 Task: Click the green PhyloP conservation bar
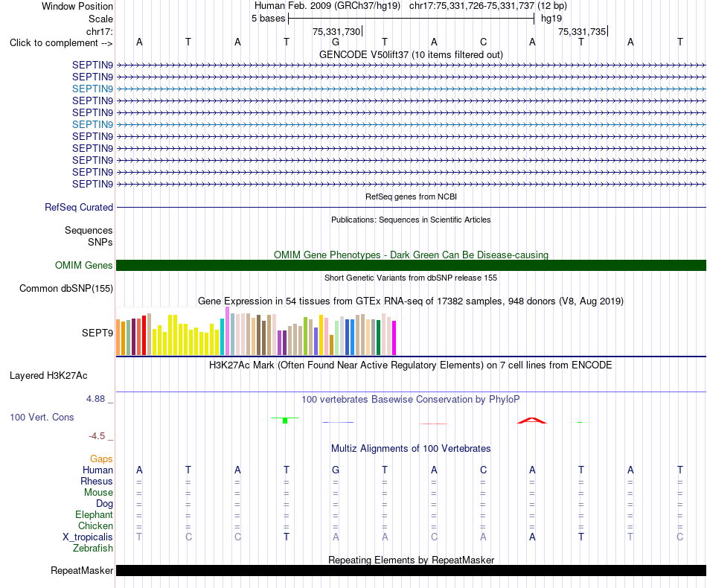click(x=285, y=421)
